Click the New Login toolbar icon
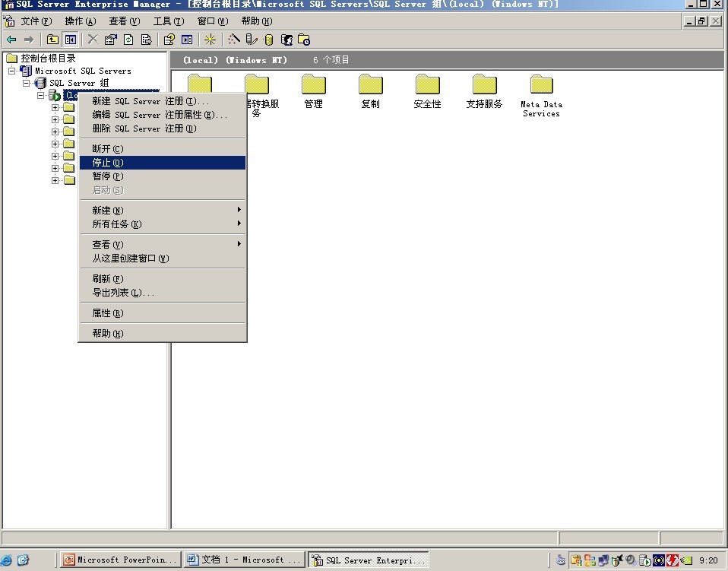The image size is (728, 571). tap(286, 40)
